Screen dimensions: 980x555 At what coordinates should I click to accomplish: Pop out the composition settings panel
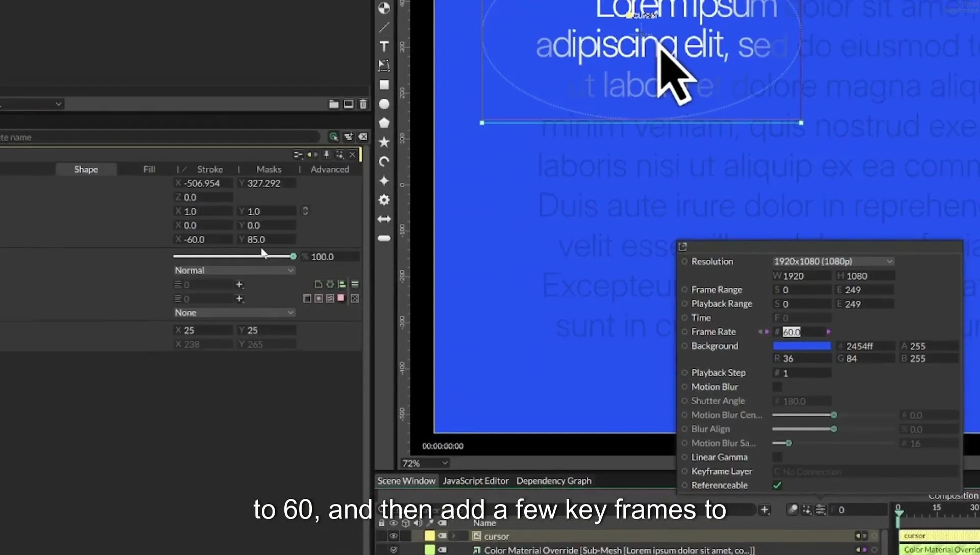[682, 247]
